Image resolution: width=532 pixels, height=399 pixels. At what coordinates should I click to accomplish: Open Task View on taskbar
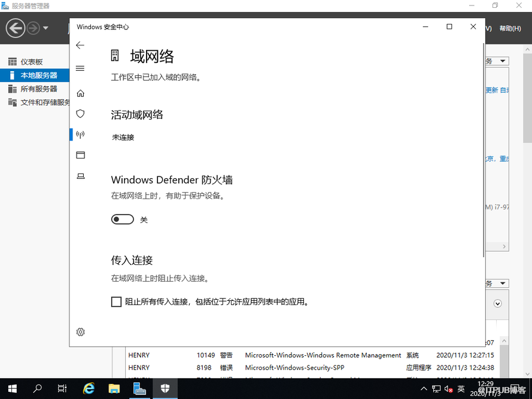coord(62,388)
